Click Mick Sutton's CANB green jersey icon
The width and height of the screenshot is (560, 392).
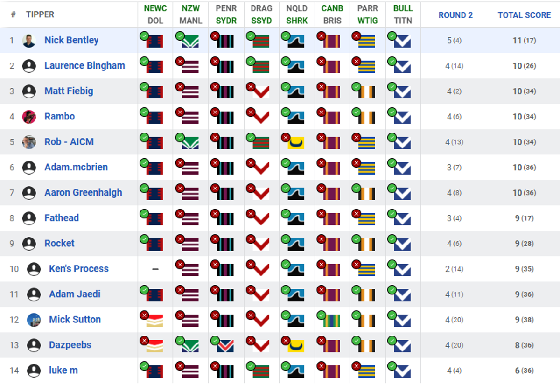tap(329, 319)
